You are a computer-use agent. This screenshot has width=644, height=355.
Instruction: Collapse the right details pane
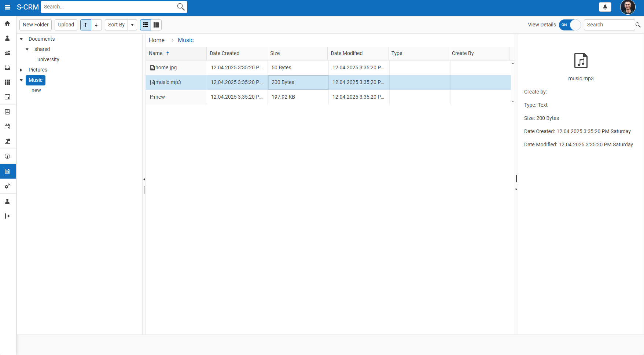click(x=516, y=189)
